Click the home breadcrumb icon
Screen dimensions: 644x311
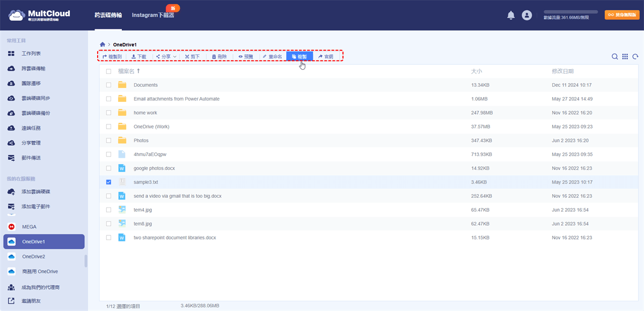pos(103,44)
